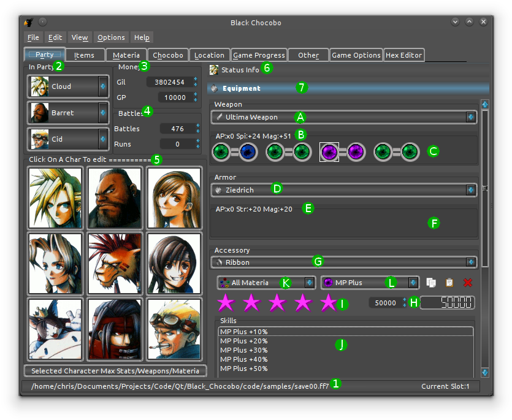Switch to the Location tab

(x=209, y=55)
